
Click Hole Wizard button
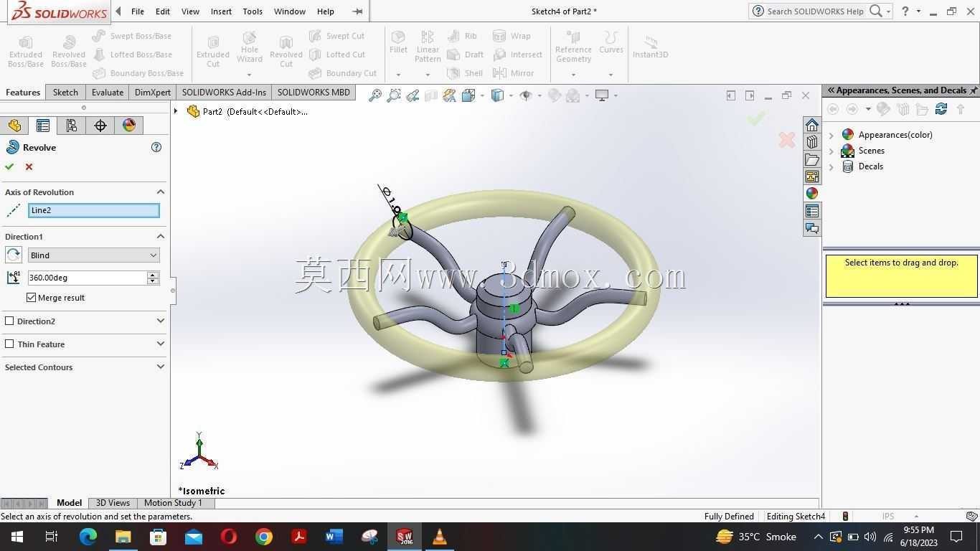tap(250, 47)
